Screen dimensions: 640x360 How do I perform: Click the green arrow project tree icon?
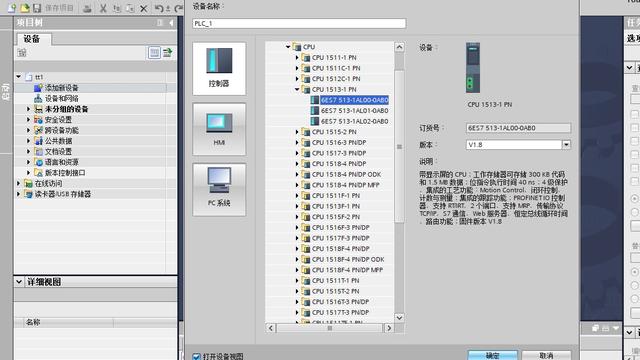[168, 53]
